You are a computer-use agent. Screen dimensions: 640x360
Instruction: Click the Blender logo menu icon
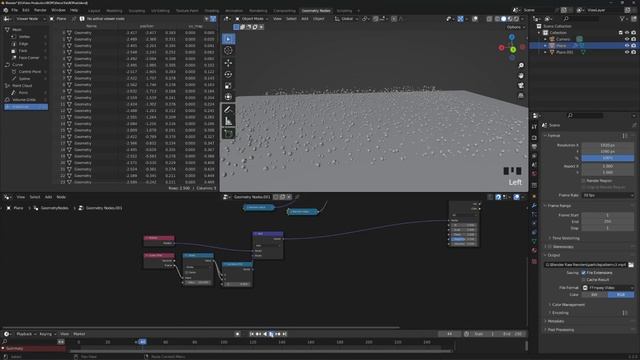(5, 10)
